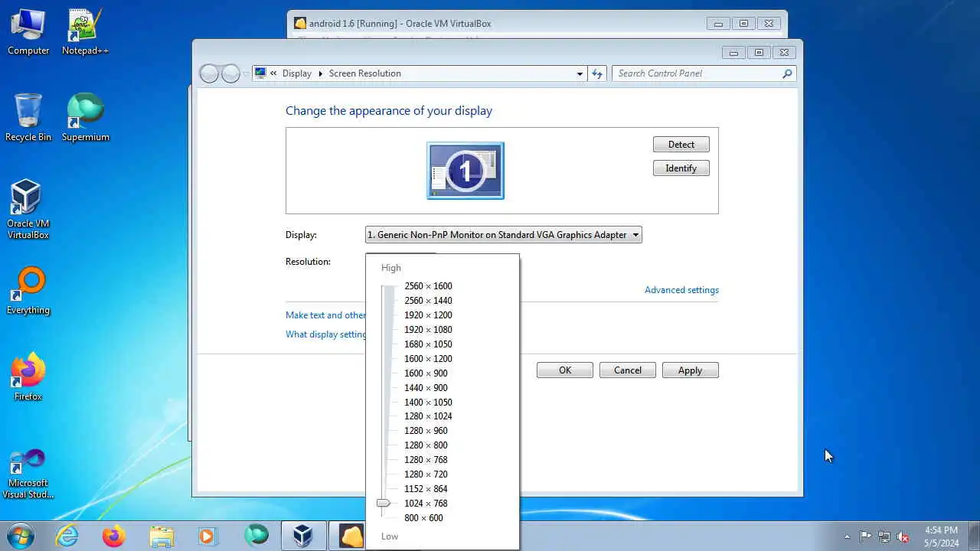
Task: Choose 1920 × 1200 resolution
Action: point(428,315)
